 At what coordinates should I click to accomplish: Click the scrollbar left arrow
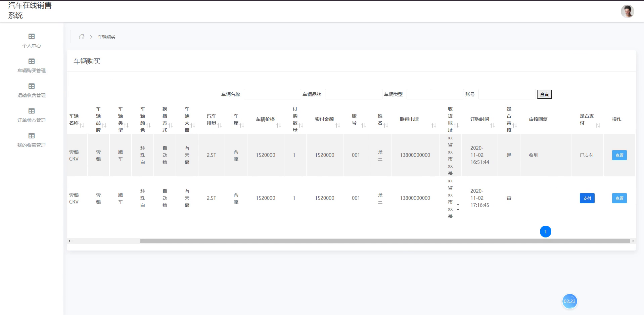70,241
